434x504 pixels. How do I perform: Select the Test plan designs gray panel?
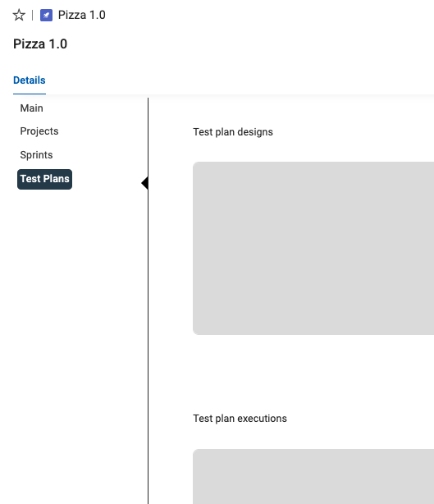313,248
